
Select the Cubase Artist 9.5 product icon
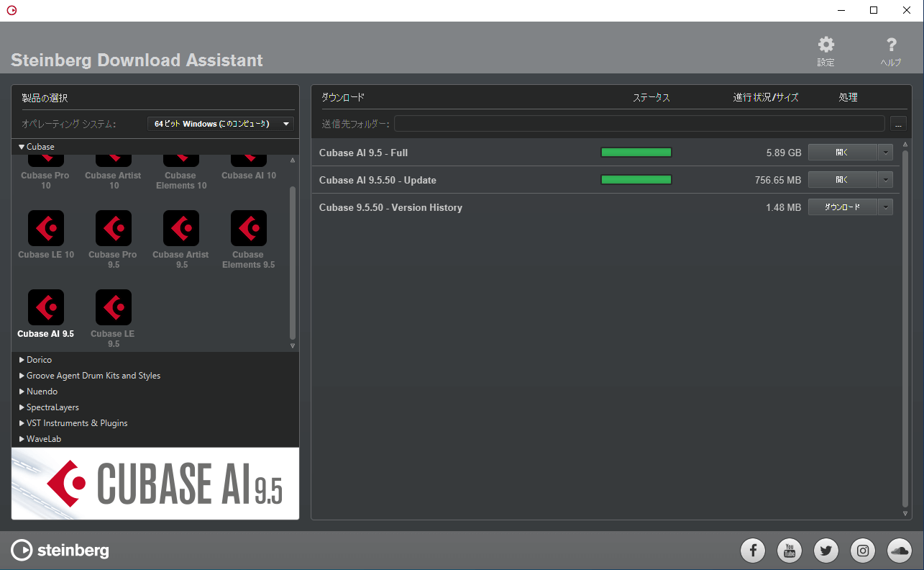click(x=181, y=228)
